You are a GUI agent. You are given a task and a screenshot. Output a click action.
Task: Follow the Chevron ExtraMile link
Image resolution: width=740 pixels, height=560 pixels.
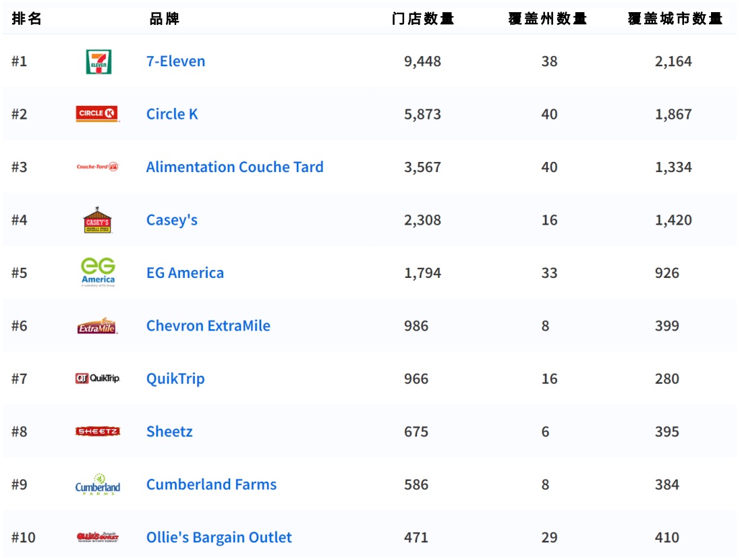coord(208,326)
